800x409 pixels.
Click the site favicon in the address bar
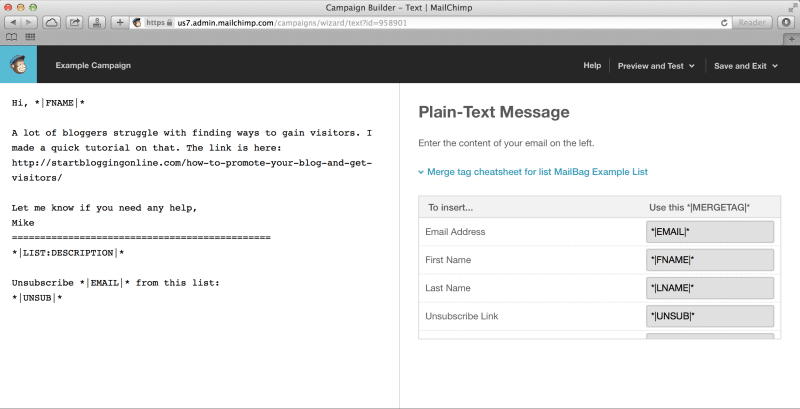tap(136, 22)
